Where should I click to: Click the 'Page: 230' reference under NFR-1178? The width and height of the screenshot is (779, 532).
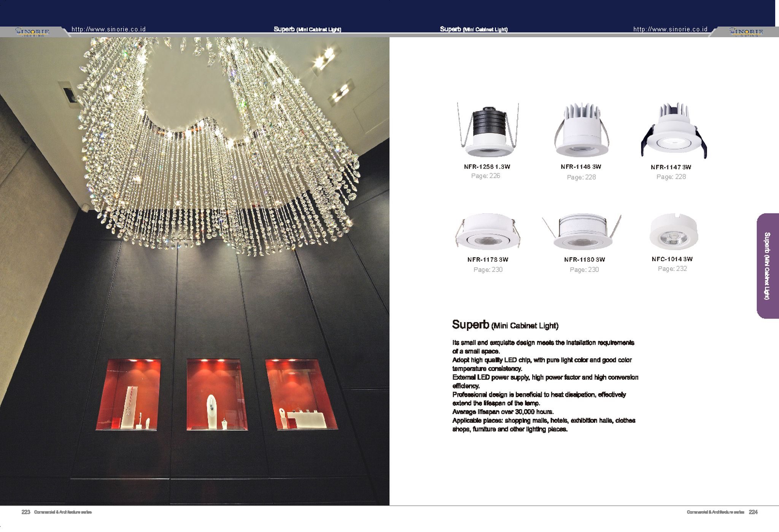pos(488,270)
